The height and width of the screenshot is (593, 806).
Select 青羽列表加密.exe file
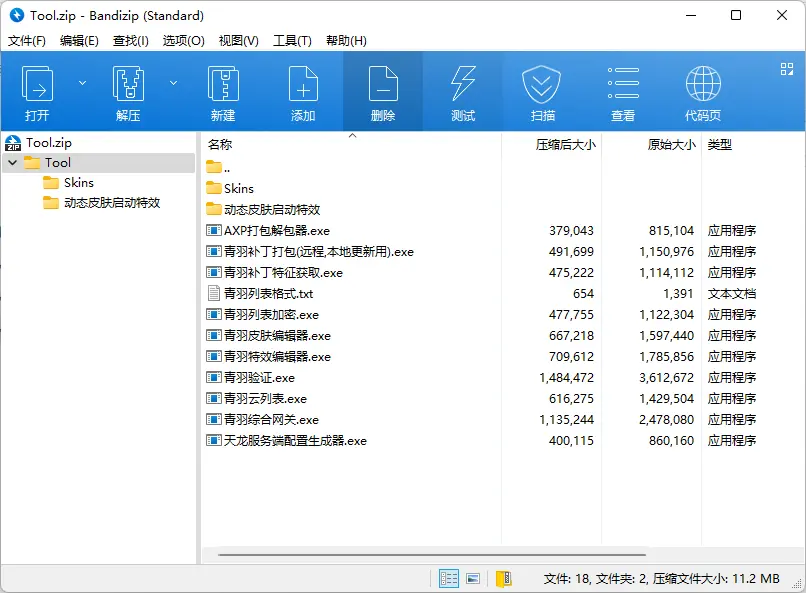[262, 315]
